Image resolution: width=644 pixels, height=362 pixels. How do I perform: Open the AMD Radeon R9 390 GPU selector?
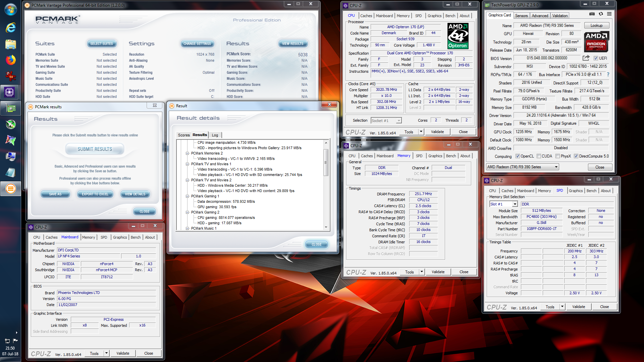[x=522, y=167]
